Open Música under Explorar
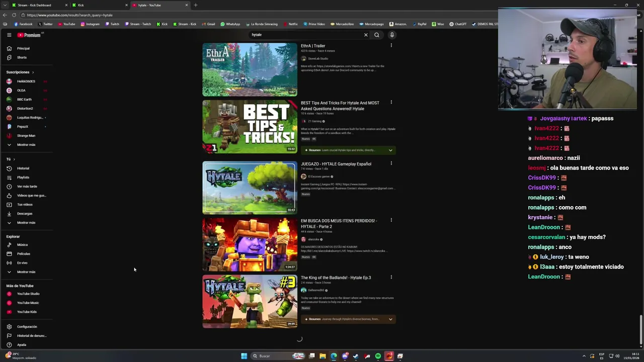This screenshot has height=362, width=644. (x=22, y=245)
